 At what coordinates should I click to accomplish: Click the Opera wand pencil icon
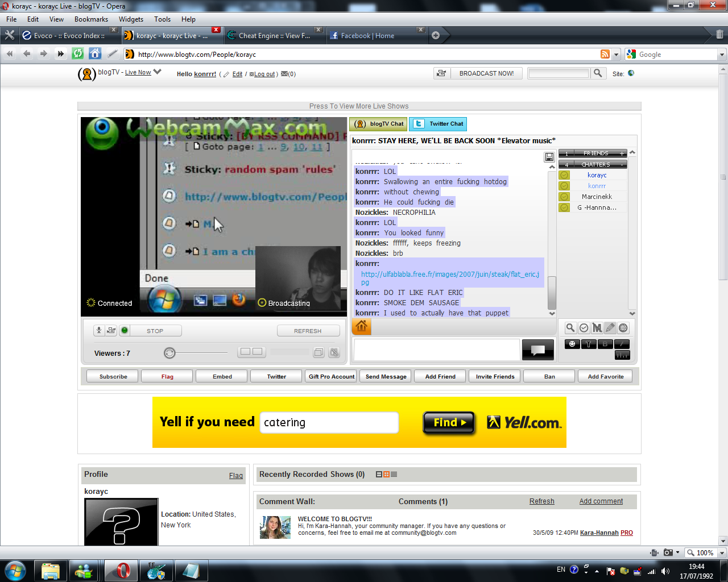(x=113, y=54)
